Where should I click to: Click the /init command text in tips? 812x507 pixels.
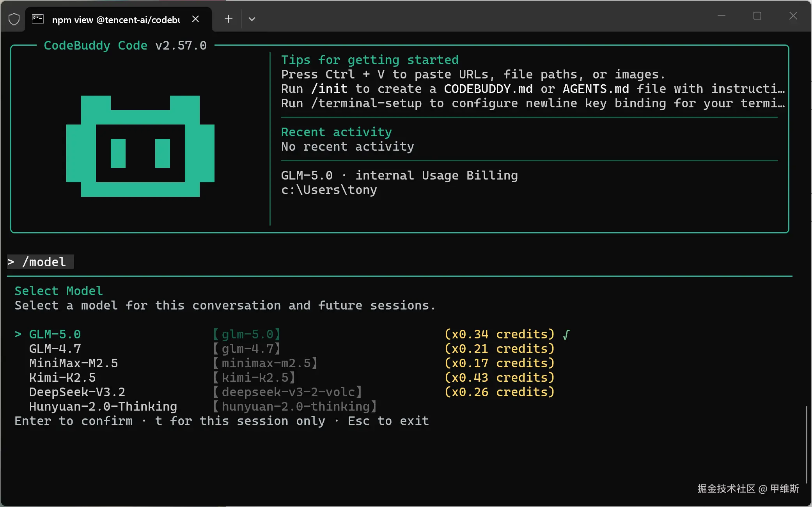(x=329, y=89)
